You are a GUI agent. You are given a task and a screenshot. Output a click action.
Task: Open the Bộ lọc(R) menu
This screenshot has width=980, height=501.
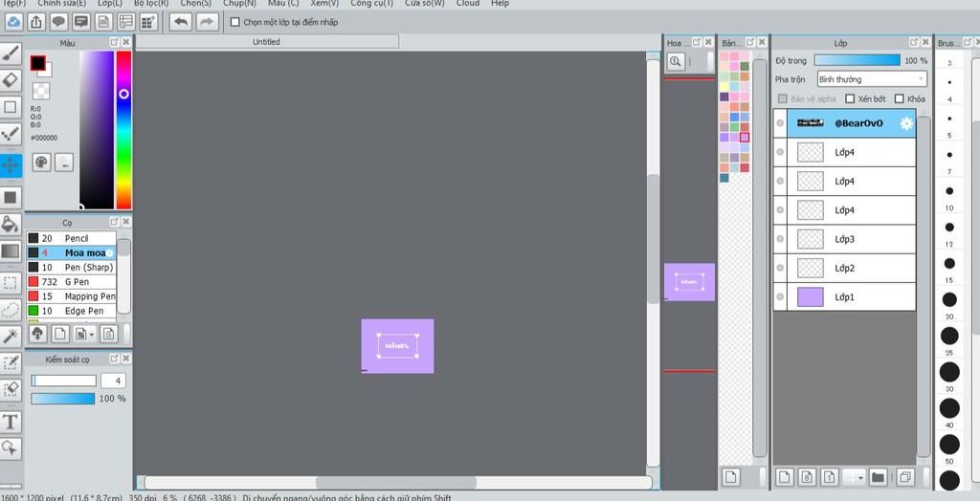tap(151, 3)
